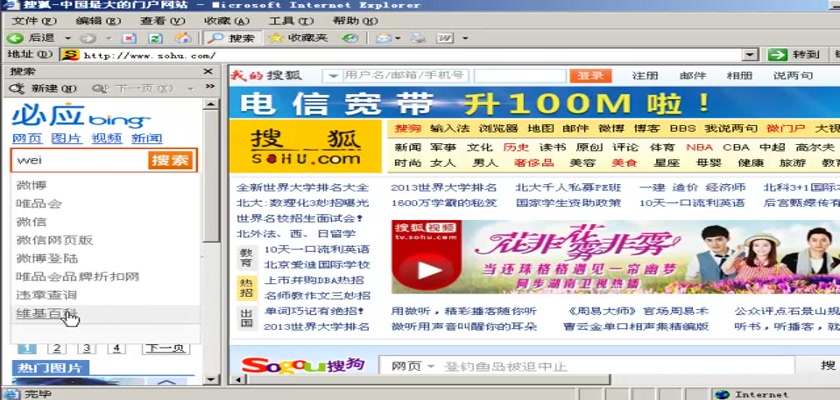Open the Back button history dropdown arrow
This screenshot has height=400, width=840.
[x=68, y=39]
